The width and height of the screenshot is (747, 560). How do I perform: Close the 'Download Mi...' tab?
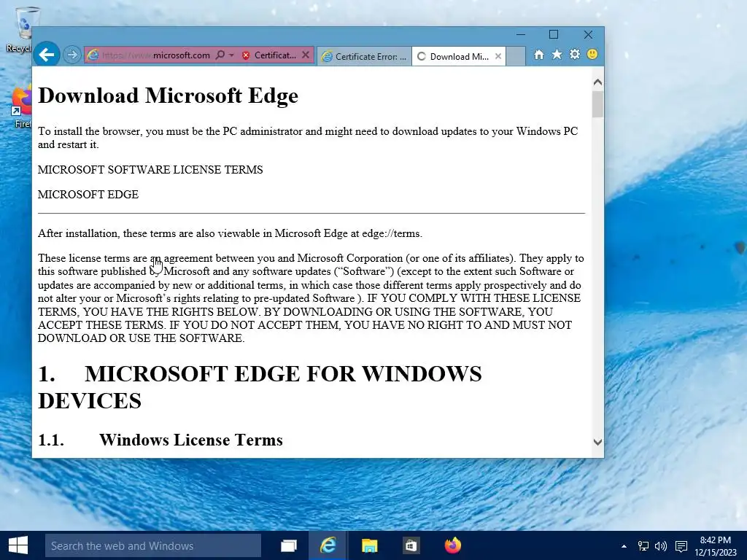(498, 56)
